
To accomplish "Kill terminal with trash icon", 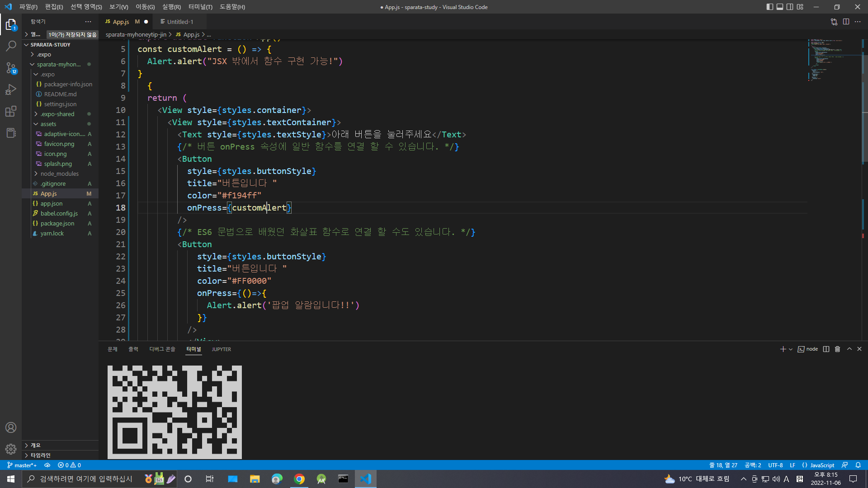I will coord(837,349).
